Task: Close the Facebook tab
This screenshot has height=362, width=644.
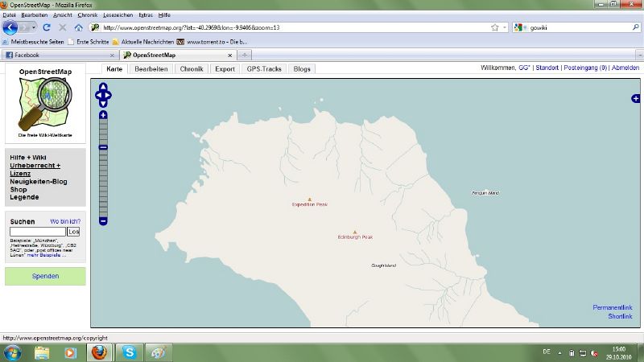Action: click(x=112, y=55)
